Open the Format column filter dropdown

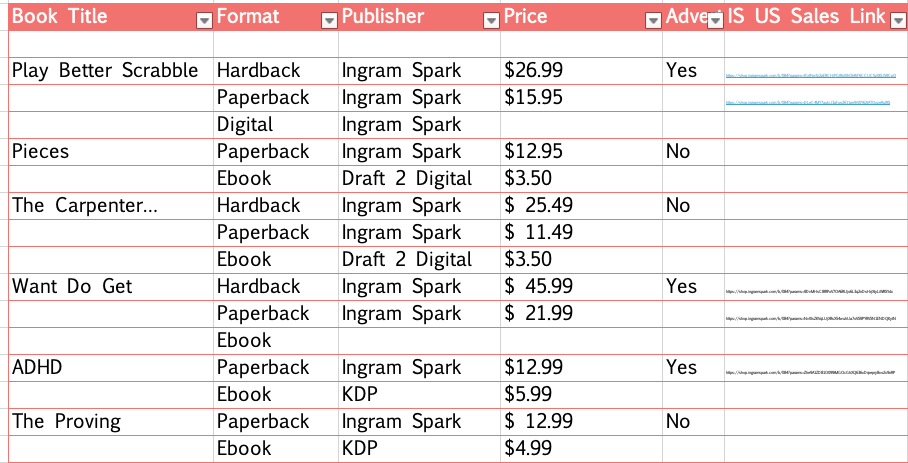329,21
